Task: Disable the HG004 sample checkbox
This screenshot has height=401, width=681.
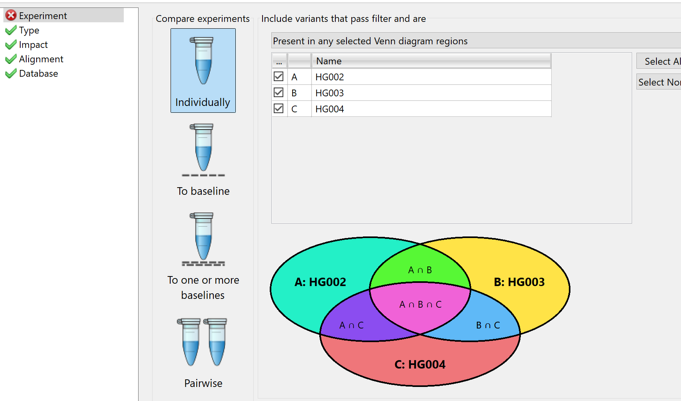Action: pyautogui.click(x=278, y=108)
